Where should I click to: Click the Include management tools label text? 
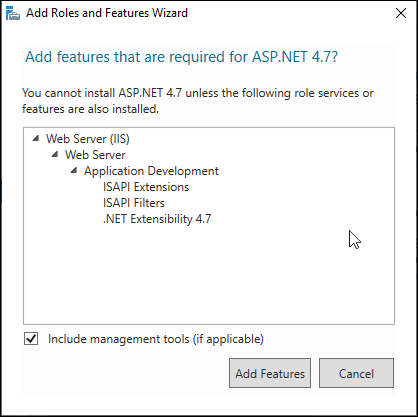tap(156, 339)
